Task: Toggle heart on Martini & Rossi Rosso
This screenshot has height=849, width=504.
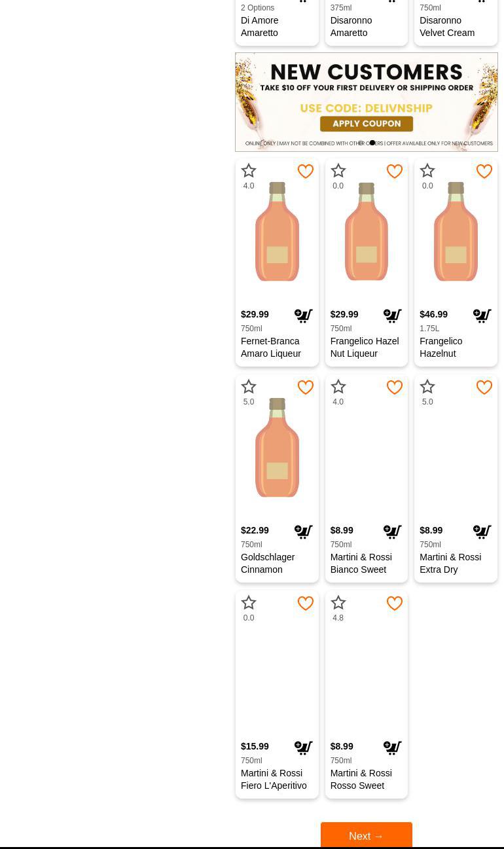Action: [x=394, y=604]
